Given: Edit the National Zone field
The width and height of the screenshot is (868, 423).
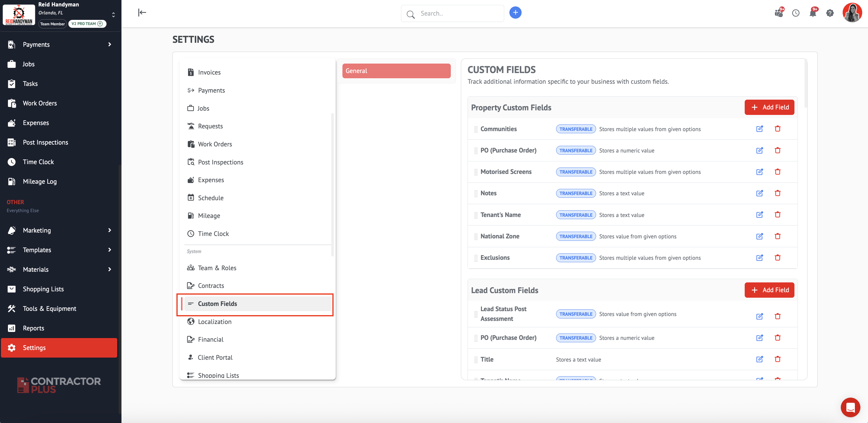Looking at the screenshot, I should click(x=759, y=236).
